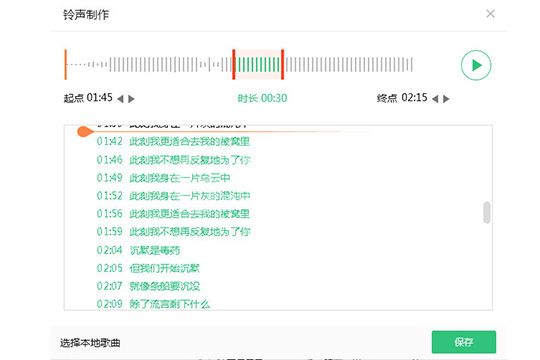Image resolution: width=540 pixels, height=360 pixels.
Task: Close the ringtone maker dialog
Action: 490,14
